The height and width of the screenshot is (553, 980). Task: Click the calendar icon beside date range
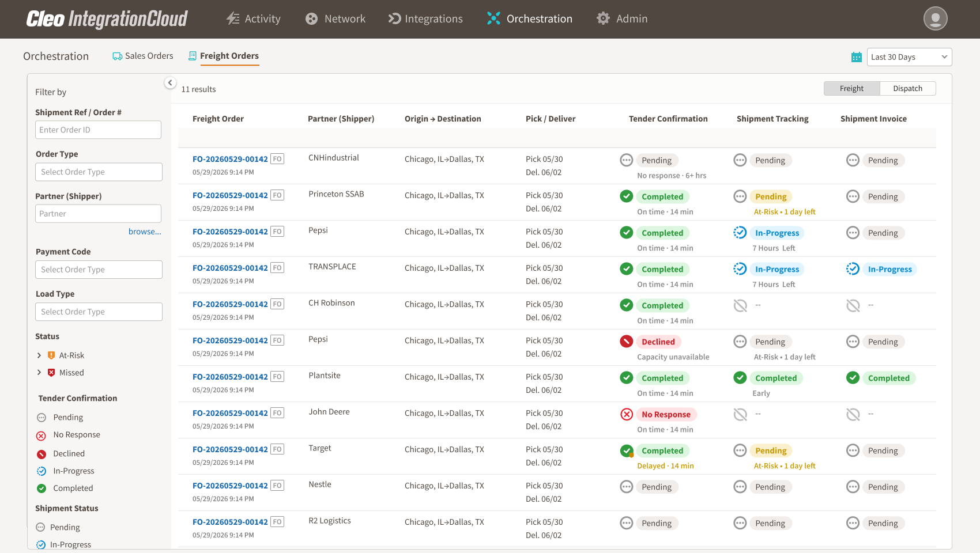(857, 57)
